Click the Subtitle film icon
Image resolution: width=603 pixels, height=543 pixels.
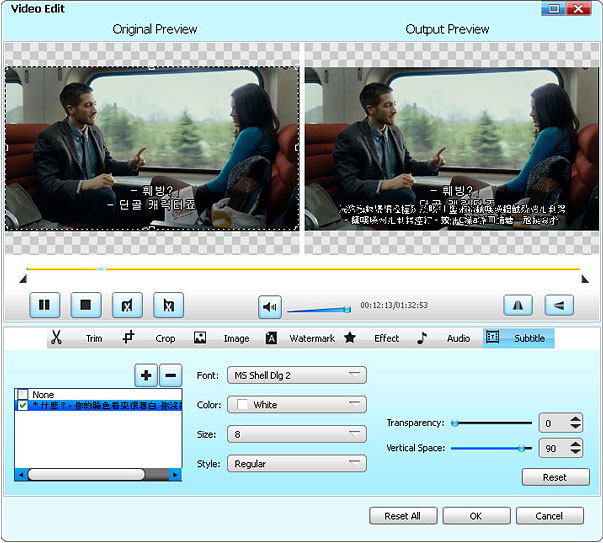pyautogui.click(x=492, y=337)
